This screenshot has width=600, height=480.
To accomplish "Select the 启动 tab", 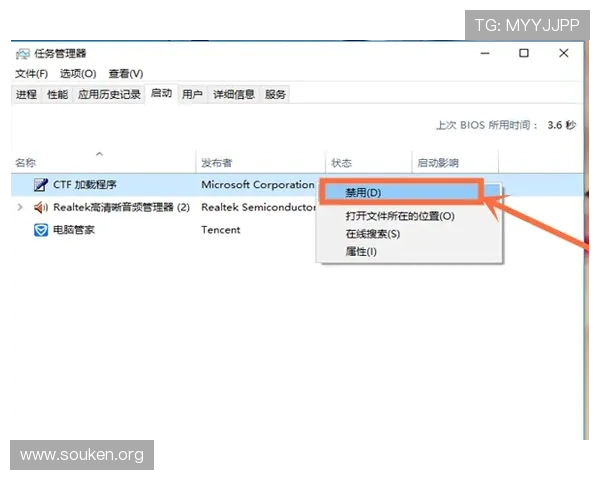I will pos(161,93).
